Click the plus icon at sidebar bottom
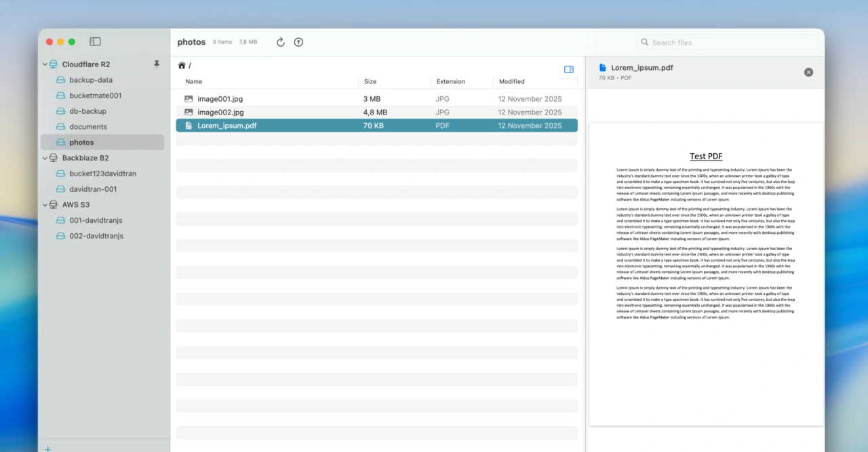Screen dimensions: 868x452 click(48, 448)
